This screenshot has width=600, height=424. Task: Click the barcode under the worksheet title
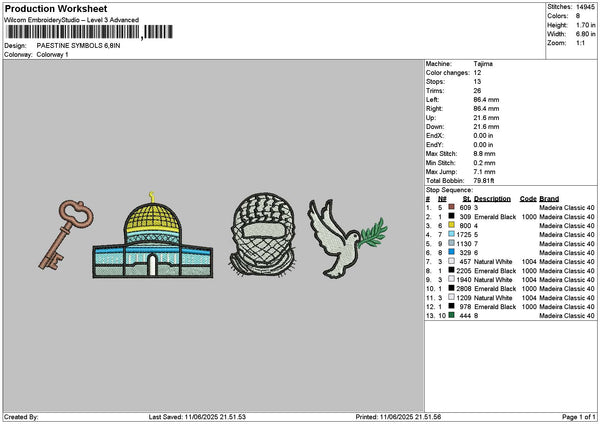point(90,32)
